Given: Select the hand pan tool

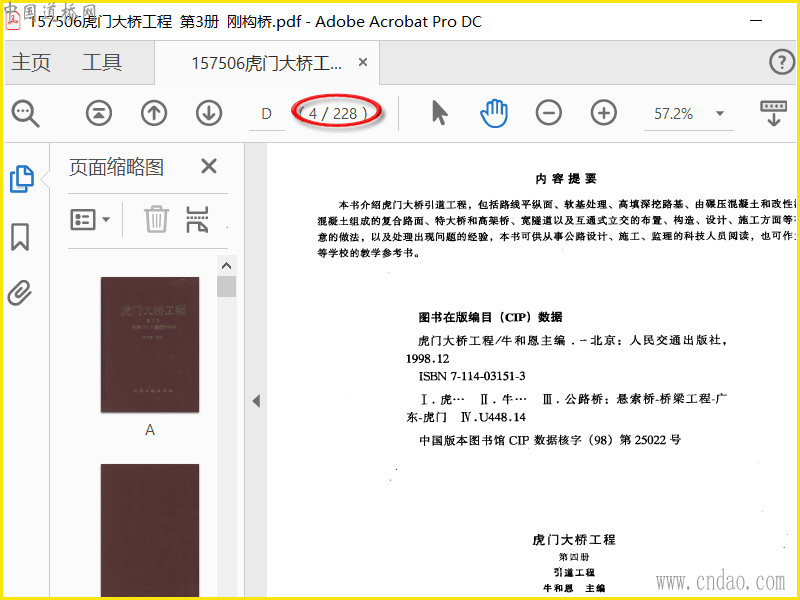Looking at the screenshot, I should tap(494, 113).
